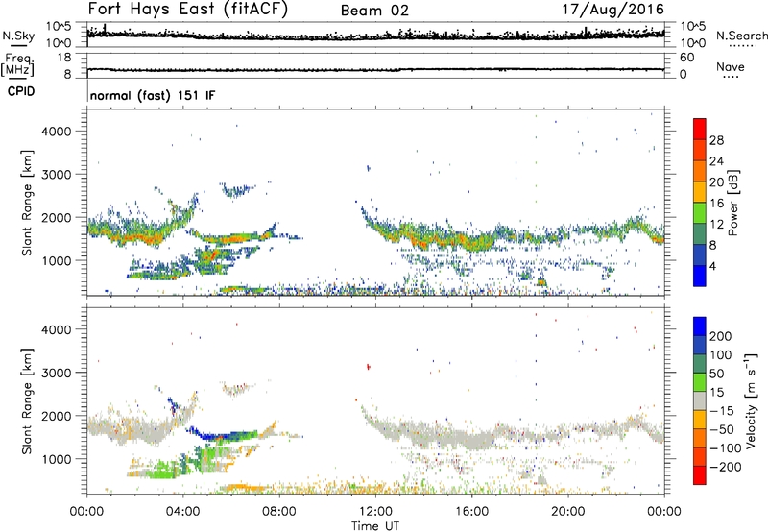This screenshot has height=532, width=768.
Task: Click the "3000" tick on the velocity panel
Action: click(x=56, y=373)
